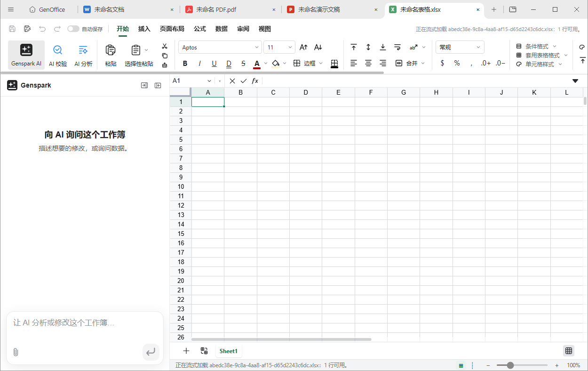Screen dimensions: 588x371
Task: Decrease font size with A-down icon
Action: (318, 47)
